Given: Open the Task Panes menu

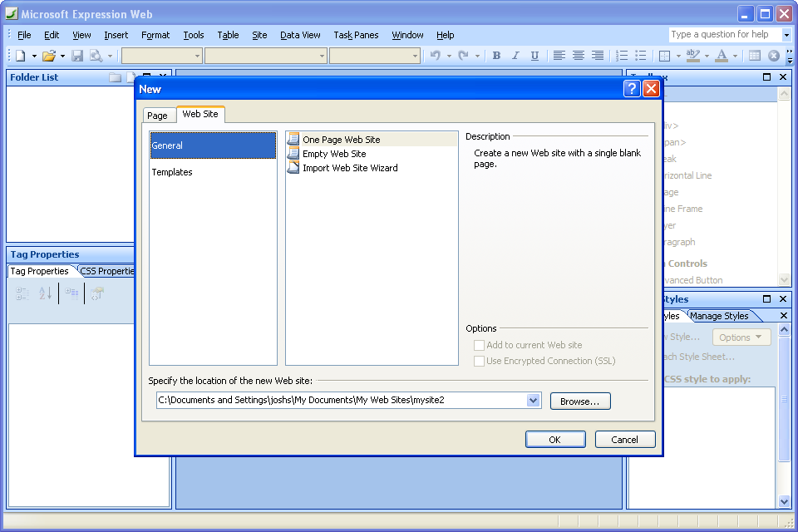Looking at the screenshot, I should 356,35.
